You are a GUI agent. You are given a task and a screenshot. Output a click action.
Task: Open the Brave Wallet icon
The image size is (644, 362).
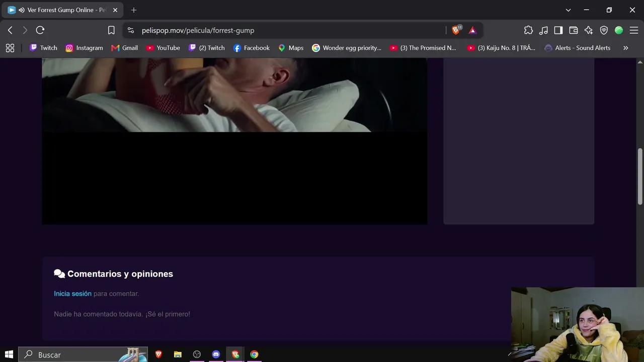574,30
